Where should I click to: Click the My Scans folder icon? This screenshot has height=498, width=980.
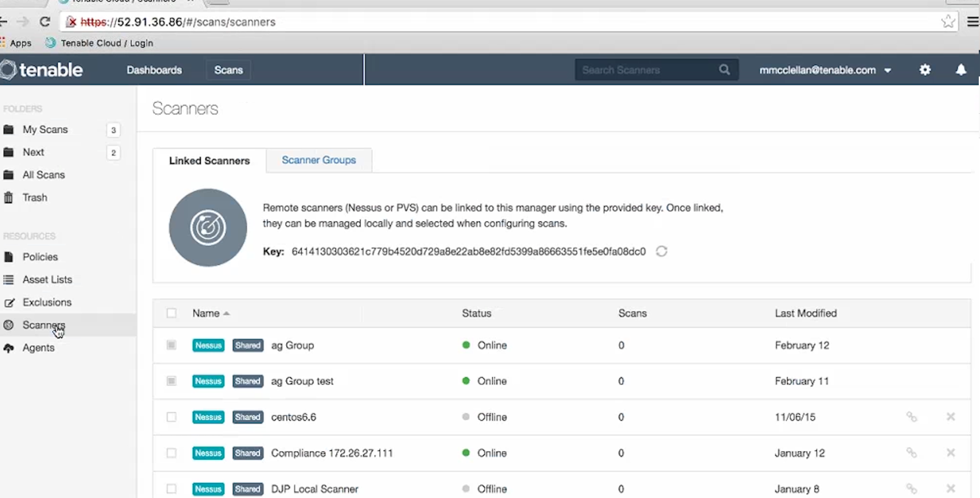[9, 130]
